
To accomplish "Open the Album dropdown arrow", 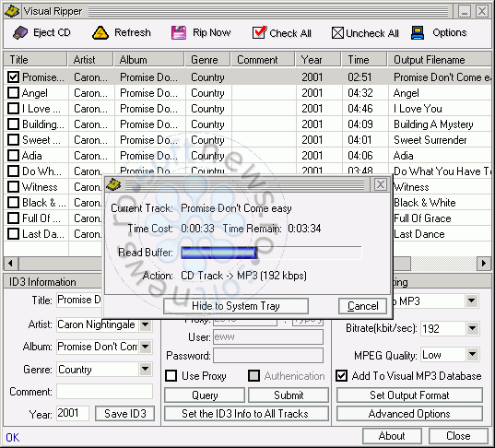I will tap(146, 347).
